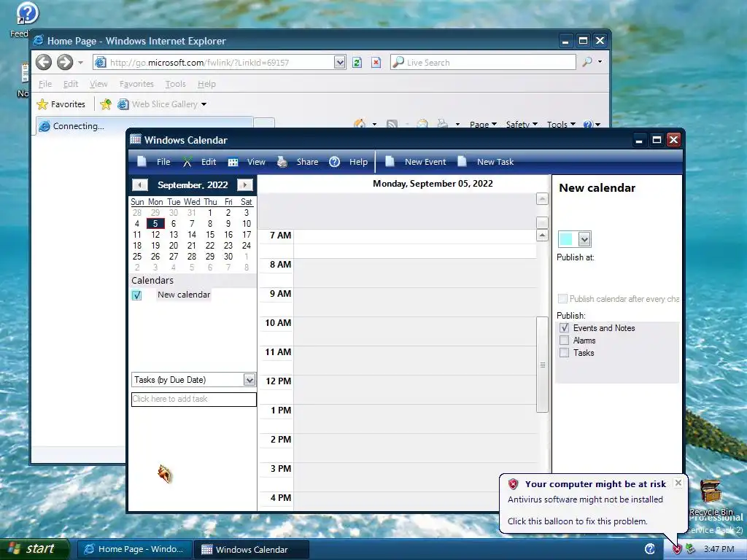
Task: Open the Favorites menu in Internet Explorer
Action: [x=136, y=84]
